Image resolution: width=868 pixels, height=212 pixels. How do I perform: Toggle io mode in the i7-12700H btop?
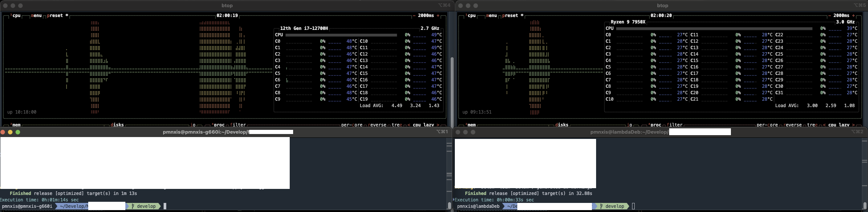[193, 125]
